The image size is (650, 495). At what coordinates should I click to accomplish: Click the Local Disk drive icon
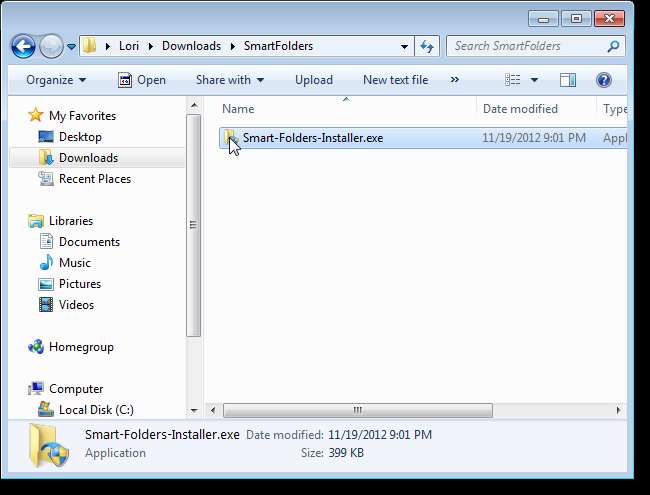point(46,410)
